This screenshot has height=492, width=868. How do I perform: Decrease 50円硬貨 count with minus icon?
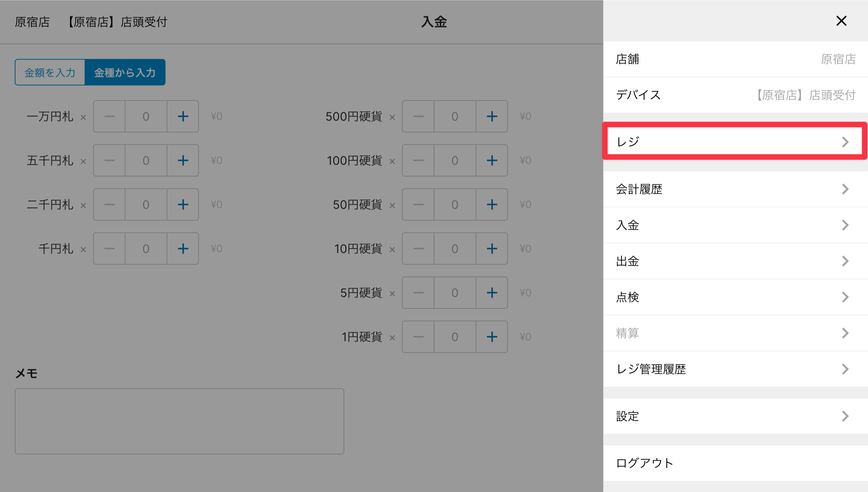tap(418, 205)
